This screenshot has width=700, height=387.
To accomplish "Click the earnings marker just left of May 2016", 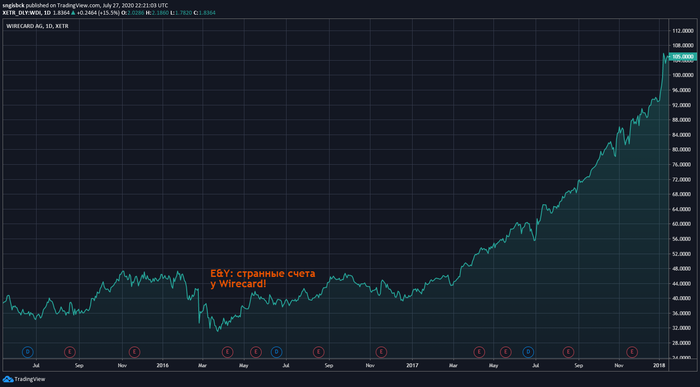I will click(227, 352).
